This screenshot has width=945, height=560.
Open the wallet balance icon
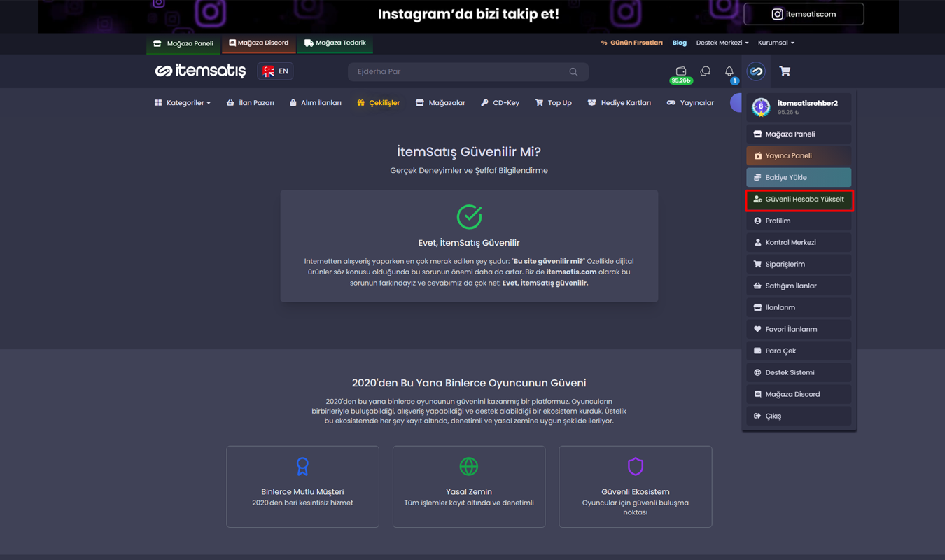[681, 71]
